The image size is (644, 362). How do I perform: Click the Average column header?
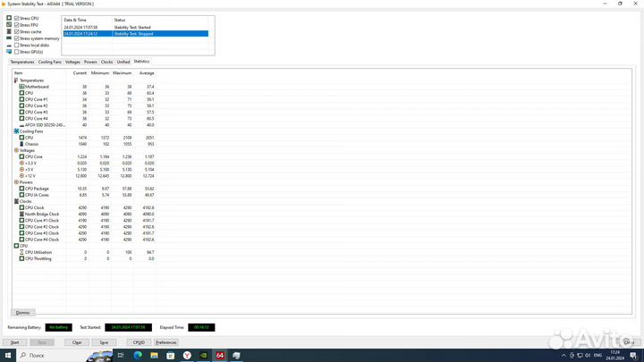tap(147, 72)
